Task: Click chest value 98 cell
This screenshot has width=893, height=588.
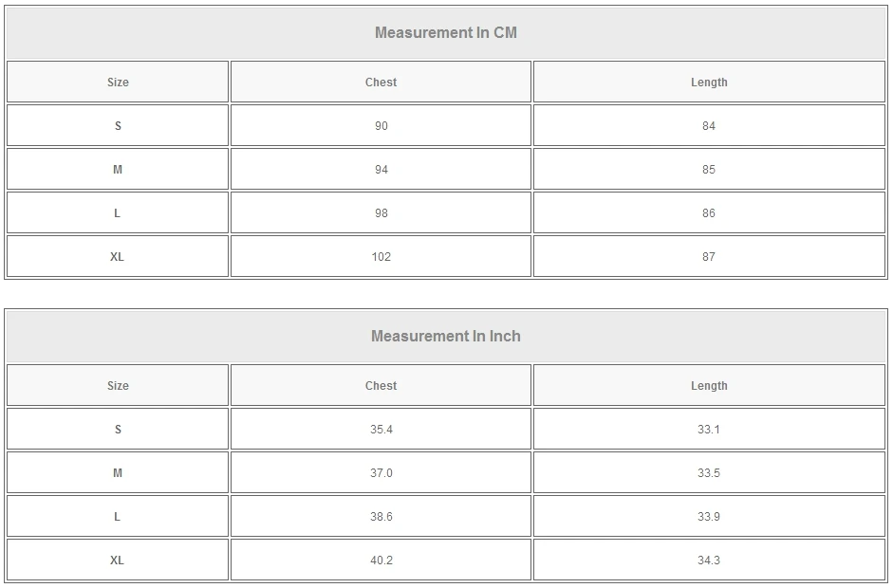Action: 381,213
